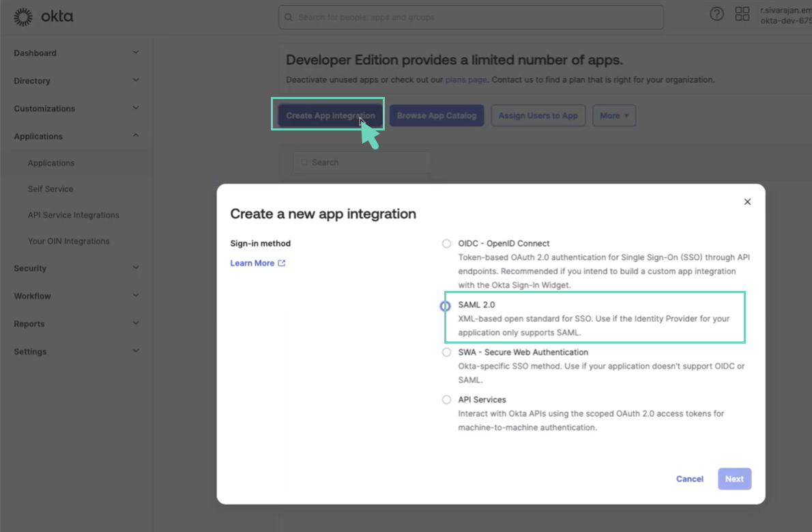Screen dimensions: 812x532
Task: Choose SWA - Secure Web Authentication option
Action: point(446,352)
